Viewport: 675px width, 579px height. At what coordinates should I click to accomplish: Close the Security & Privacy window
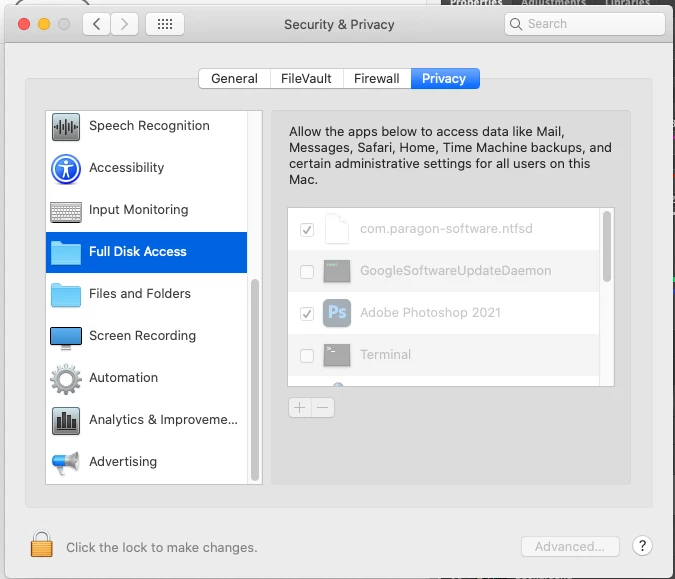coord(24,24)
